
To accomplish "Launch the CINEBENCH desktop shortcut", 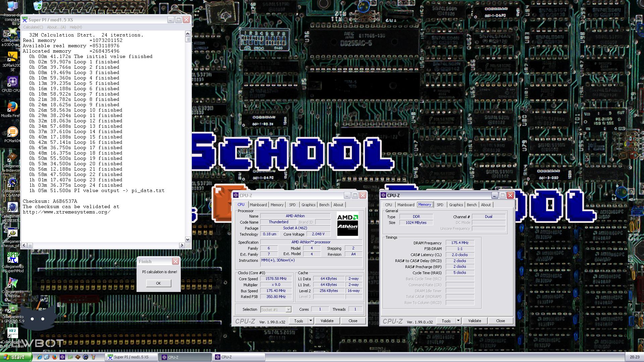I will coord(11,213).
